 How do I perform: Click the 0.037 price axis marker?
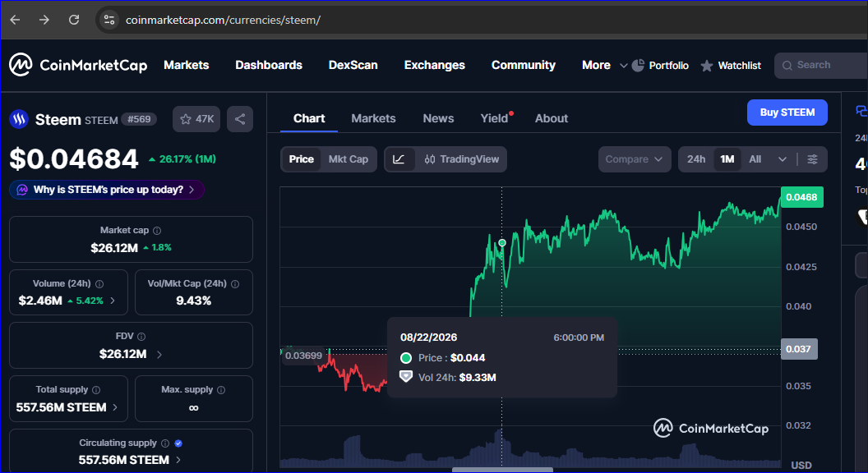(799, 349)
